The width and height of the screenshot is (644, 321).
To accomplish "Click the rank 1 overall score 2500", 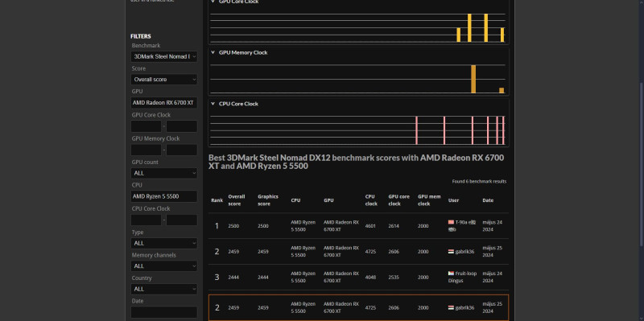I will coord(233,226).
